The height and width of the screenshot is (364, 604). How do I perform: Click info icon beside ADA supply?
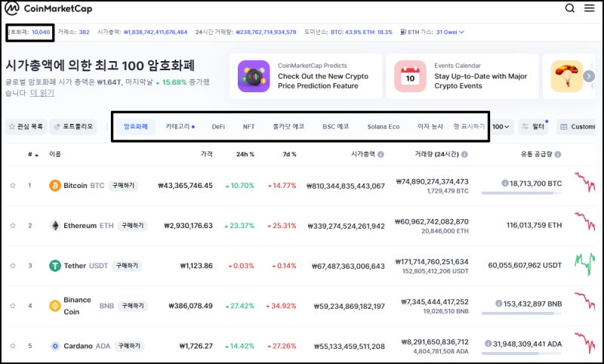click(x=488, y=343)
